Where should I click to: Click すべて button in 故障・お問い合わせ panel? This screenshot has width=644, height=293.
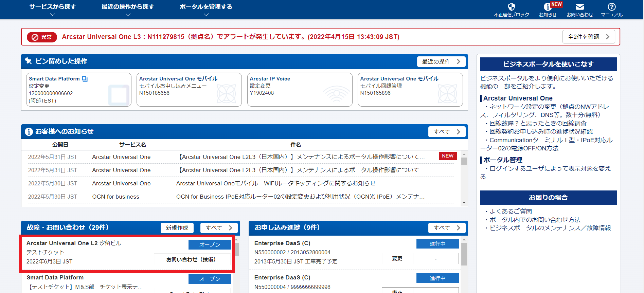point(219,228)
